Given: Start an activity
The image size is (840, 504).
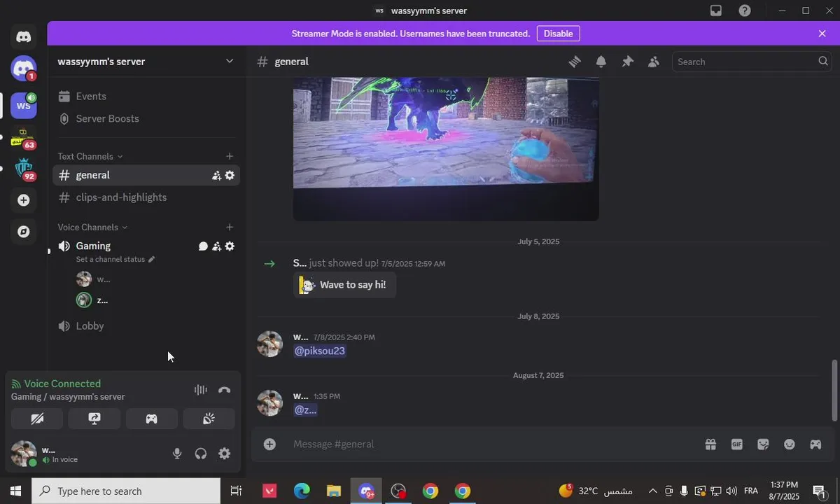Looking at the screenshot, I should tap(151, 419).
